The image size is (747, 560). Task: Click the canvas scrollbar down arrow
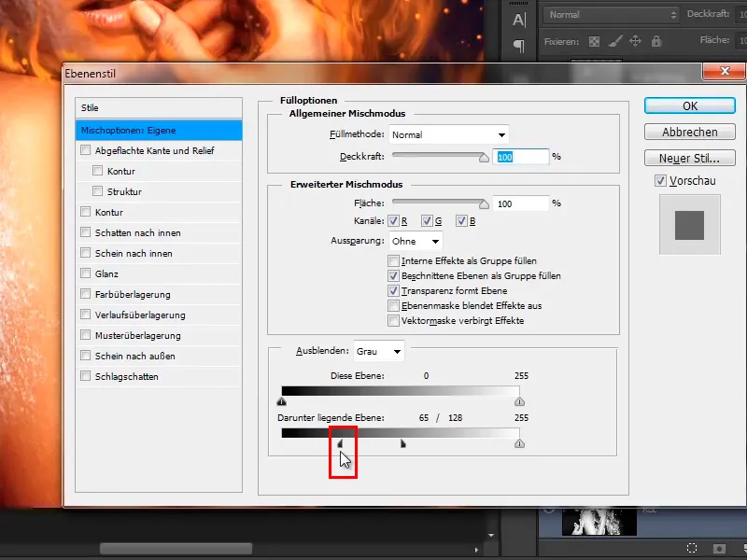(x=491, y=535)
